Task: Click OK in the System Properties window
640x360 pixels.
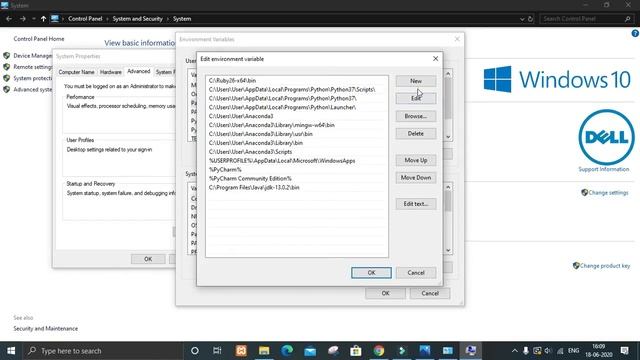Action: coord(148,259)
